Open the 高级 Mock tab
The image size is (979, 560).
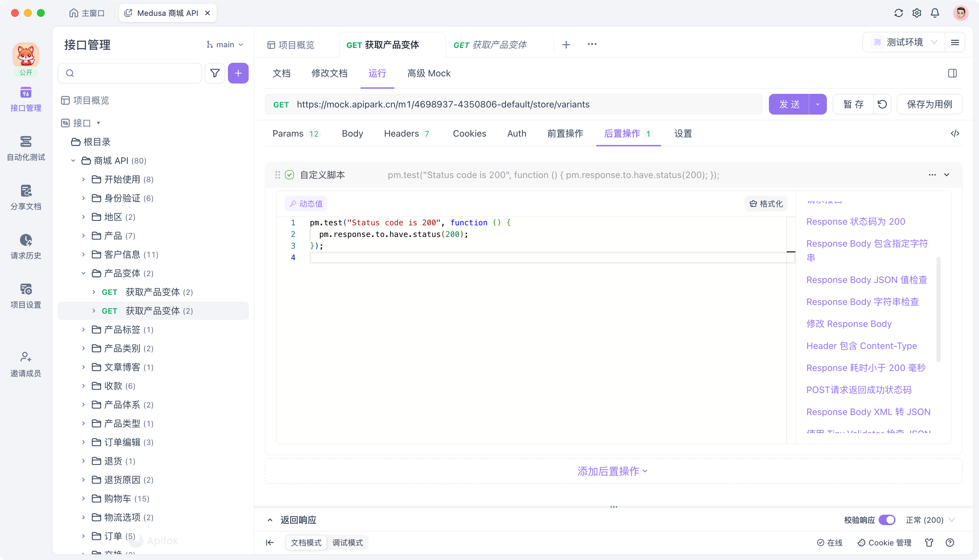pos(429,73)
